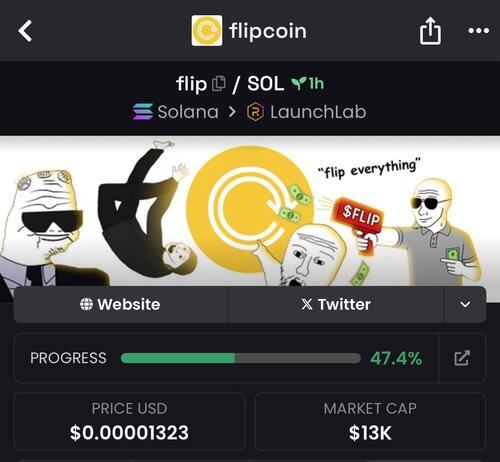Open the Twitter link
This screenshot has height=462, width=500.
coord(336,304)
